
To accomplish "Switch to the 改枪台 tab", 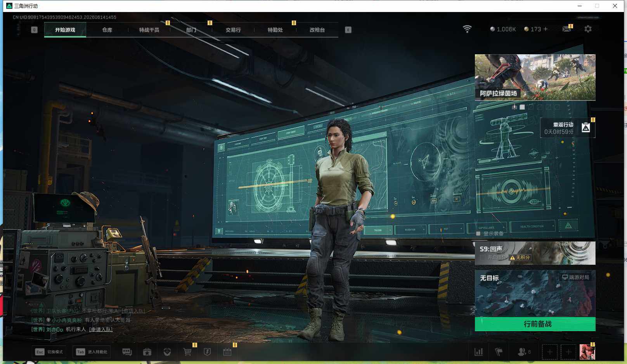I will [317, 30].
